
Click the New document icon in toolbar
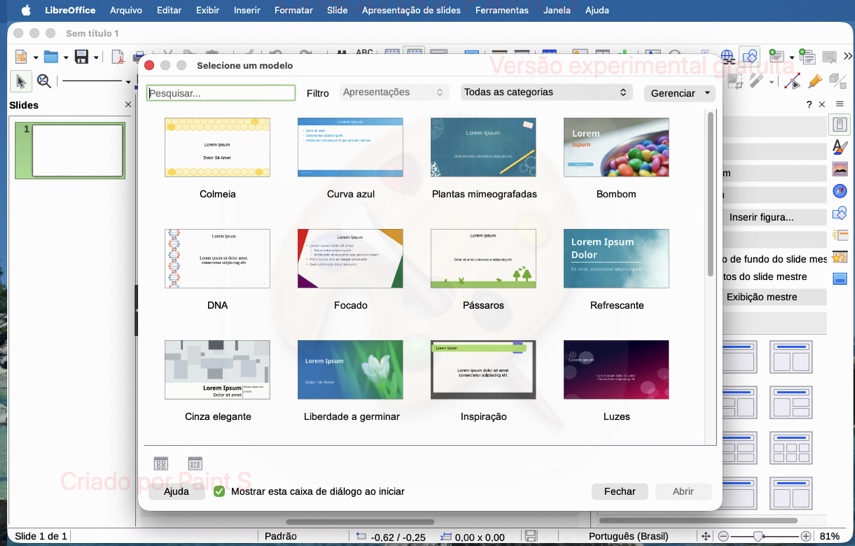tap(21, 57)
